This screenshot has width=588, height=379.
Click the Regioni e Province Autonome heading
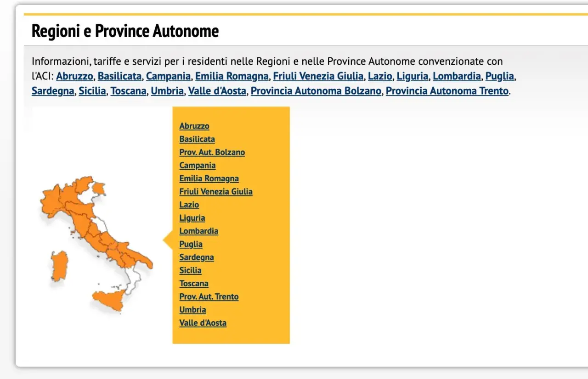click(125, 31)
